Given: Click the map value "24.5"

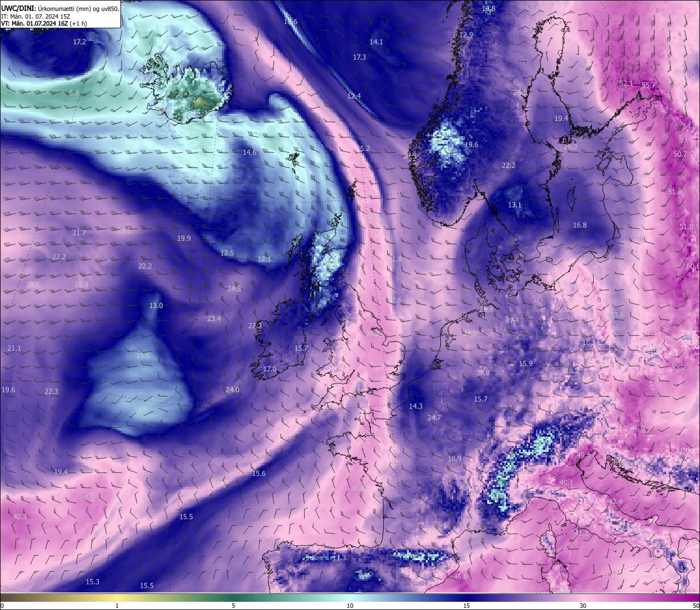Looking at the screenshot, I should pyautogui.click(x=234, y=289).
